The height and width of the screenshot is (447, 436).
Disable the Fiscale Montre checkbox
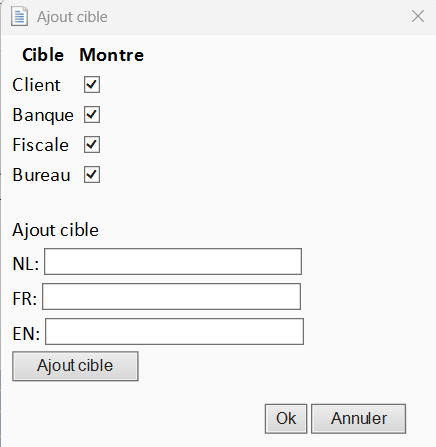(92, 145)
